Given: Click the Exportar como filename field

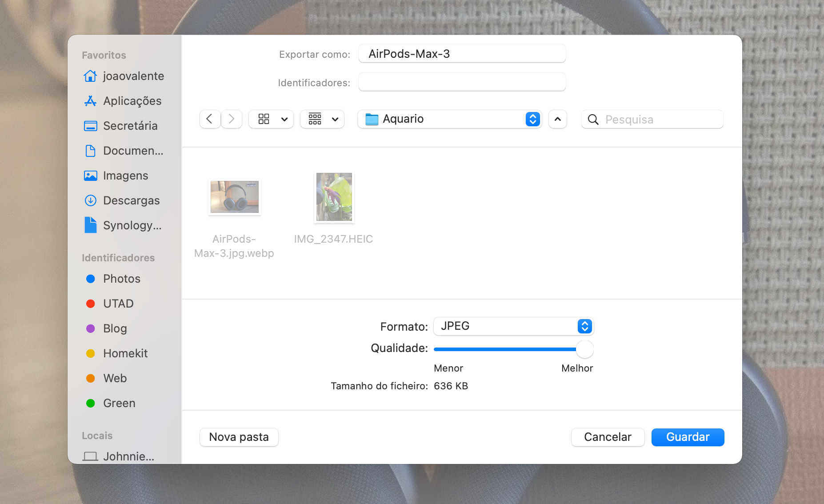Looking at the screenshot, I should click(462, 54).
